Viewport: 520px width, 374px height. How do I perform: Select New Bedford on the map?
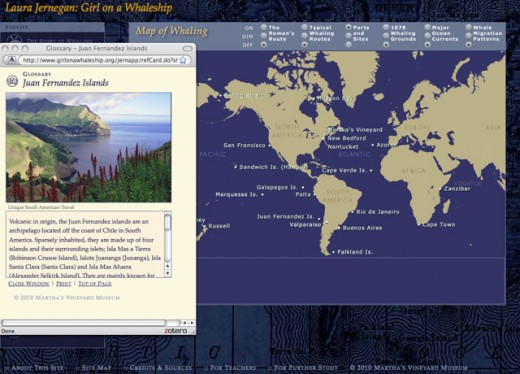(x=347, y=138)
